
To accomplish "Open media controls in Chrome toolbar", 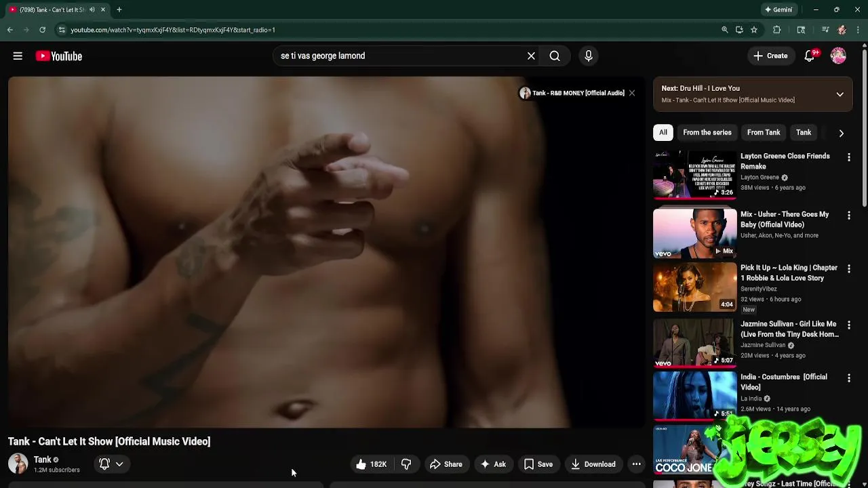I will click(825, 30).
